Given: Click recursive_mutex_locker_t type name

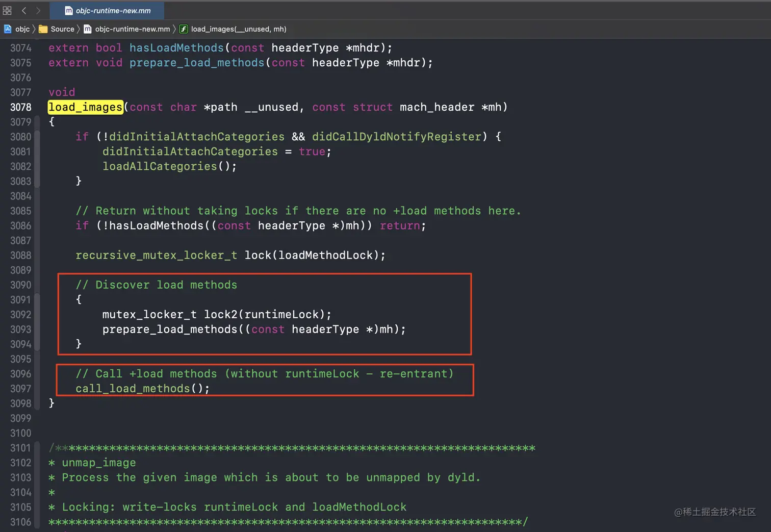Looking at the screenshot, I should pos(157,255).
